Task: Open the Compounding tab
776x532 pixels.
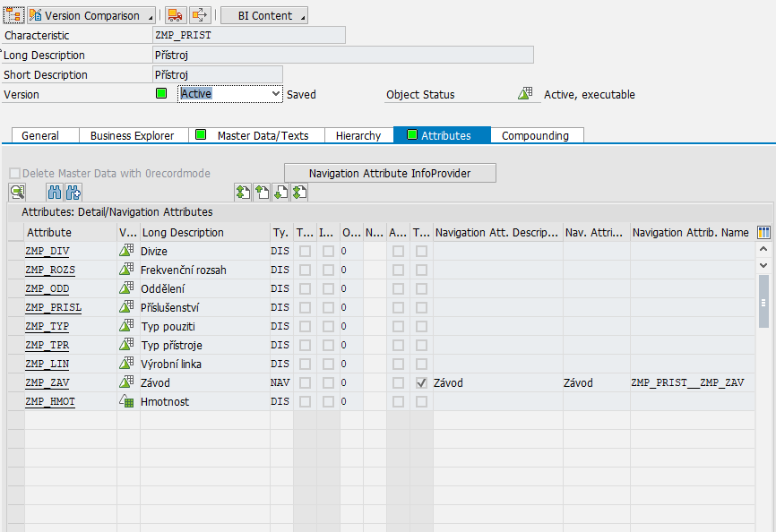Action: [x=535, y=135]
